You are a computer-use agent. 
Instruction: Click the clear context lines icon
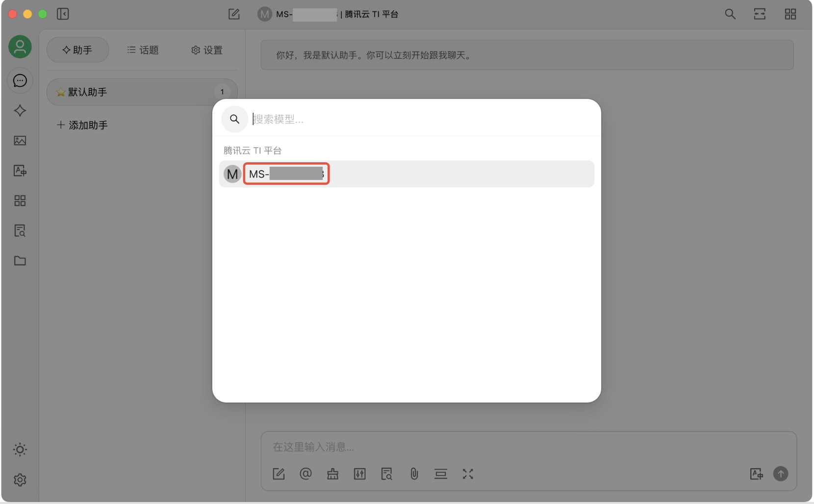pos(441,474)
